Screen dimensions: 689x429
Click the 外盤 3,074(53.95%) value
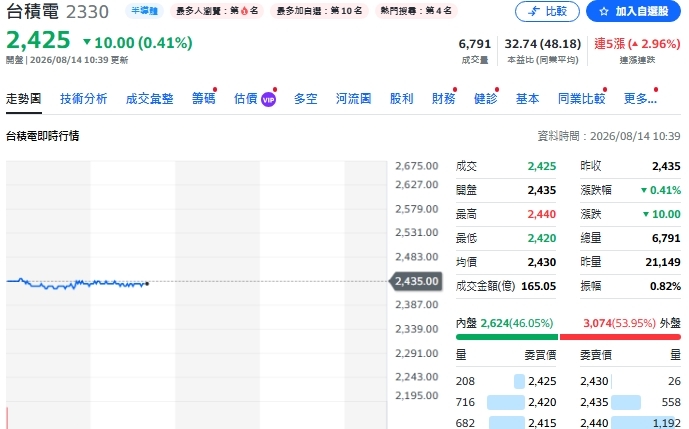[620, 324]
